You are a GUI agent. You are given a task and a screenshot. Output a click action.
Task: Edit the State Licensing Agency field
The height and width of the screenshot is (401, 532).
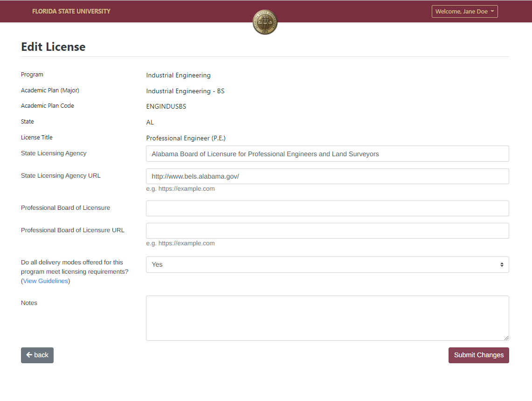coord(326,153)
